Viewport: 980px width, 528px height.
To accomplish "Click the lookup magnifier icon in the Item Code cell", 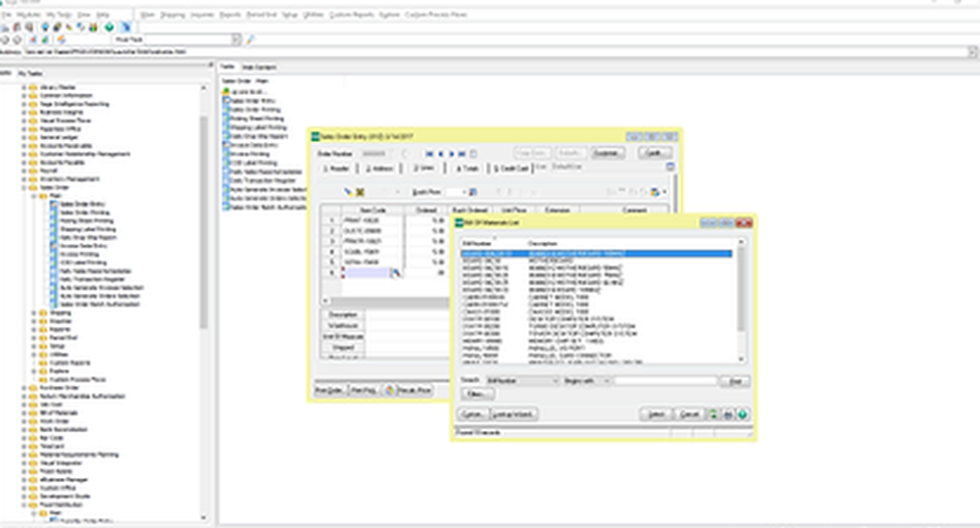I will pyautogui.click(x=396, y=273).
